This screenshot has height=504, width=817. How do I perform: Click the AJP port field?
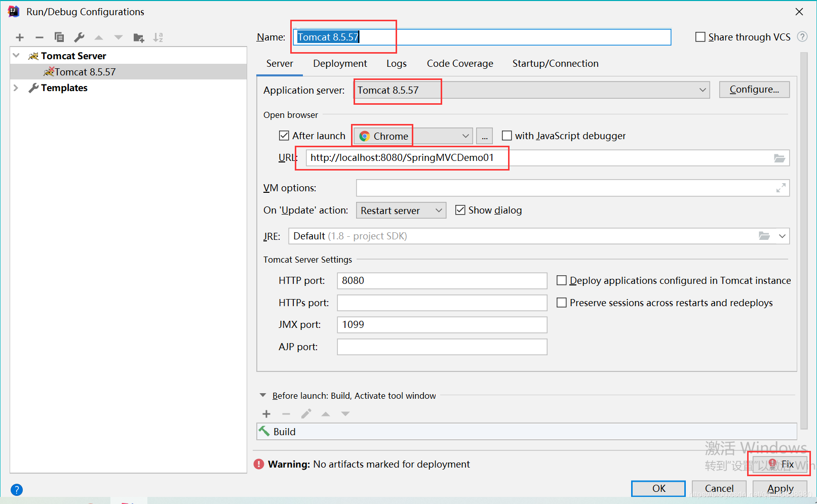tap(442, 347)
